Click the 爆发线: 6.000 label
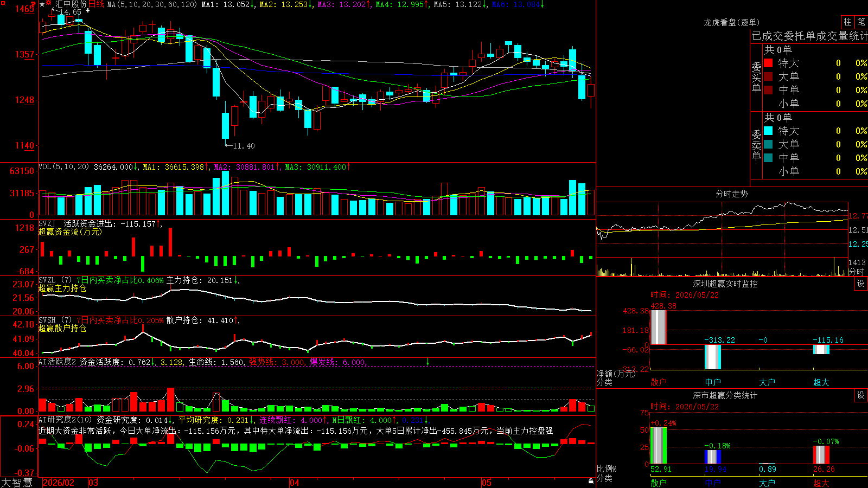Viewport: 868px width, 488px height. coord(339,362)
